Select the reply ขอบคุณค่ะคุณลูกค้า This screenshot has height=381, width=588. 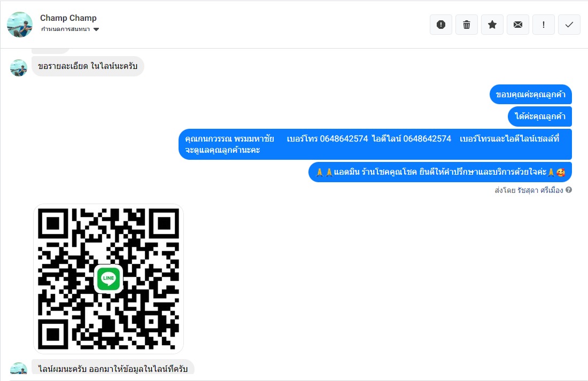(531, 95)
